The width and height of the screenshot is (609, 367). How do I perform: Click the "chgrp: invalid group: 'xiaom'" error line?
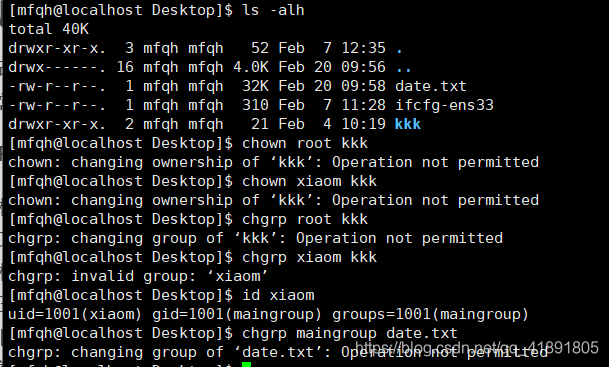click(138, 277)
